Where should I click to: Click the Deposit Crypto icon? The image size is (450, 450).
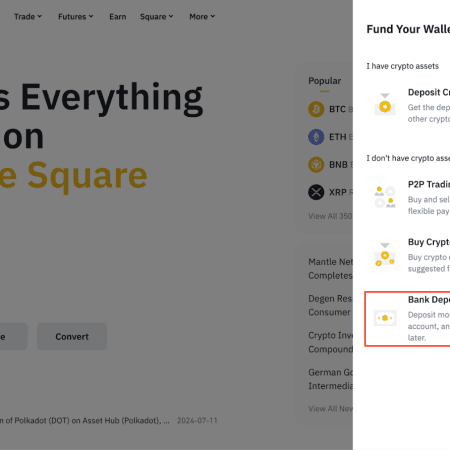click(385, 104)
